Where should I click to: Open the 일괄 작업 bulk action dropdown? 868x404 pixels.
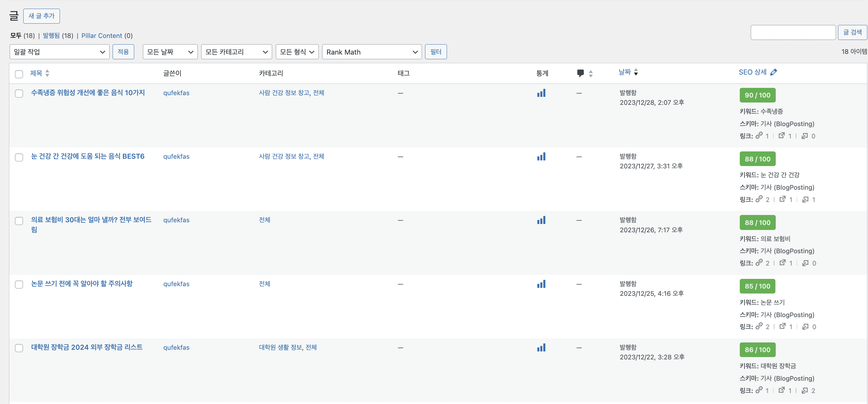point(59,52)
